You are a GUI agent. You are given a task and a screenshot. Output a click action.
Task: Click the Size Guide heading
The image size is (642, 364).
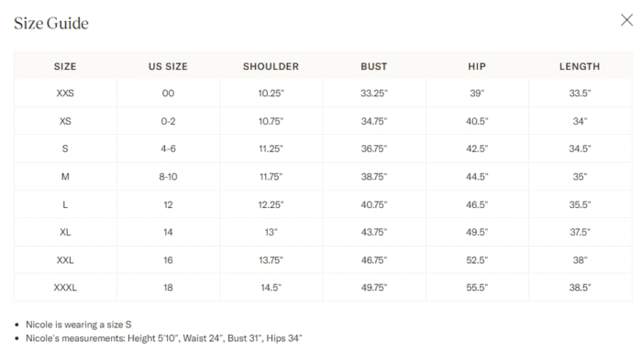pos(51,23)
